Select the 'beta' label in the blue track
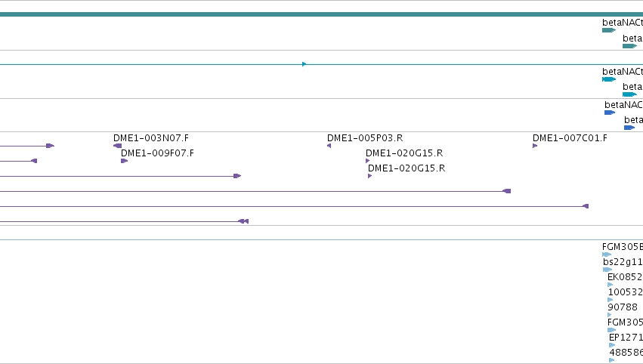 [x=634, y=120]
